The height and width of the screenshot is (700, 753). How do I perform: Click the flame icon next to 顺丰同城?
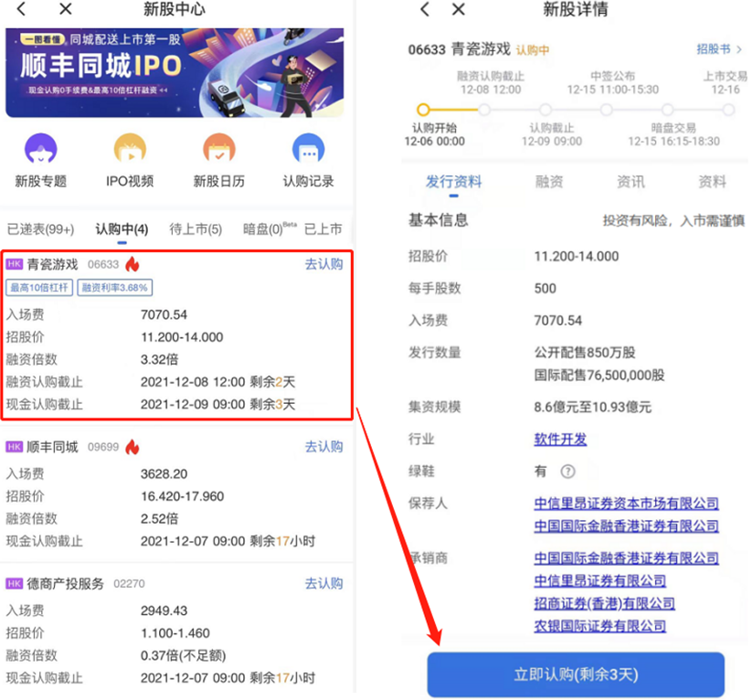(x=133, y=447)
